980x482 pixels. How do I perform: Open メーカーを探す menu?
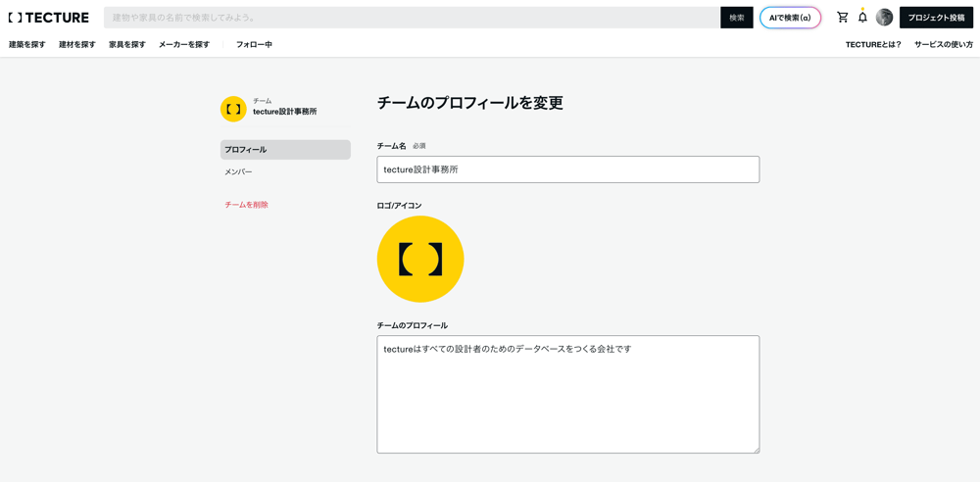[184, 44]
